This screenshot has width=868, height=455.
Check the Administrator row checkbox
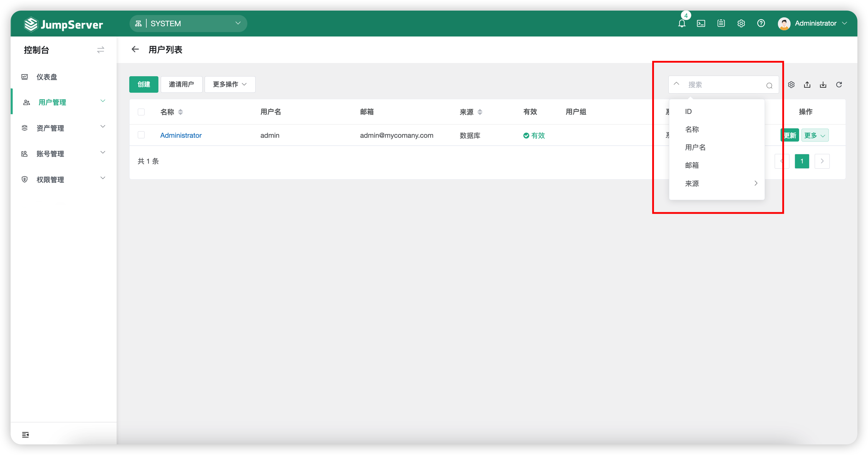click(x=141, y=135)
